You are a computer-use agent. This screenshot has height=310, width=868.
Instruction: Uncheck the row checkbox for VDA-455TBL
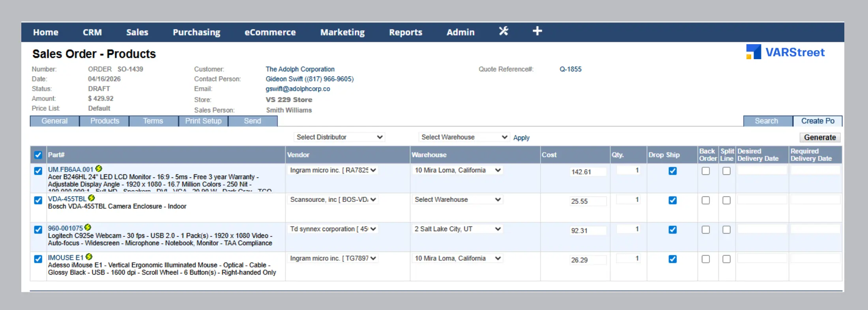38,200
